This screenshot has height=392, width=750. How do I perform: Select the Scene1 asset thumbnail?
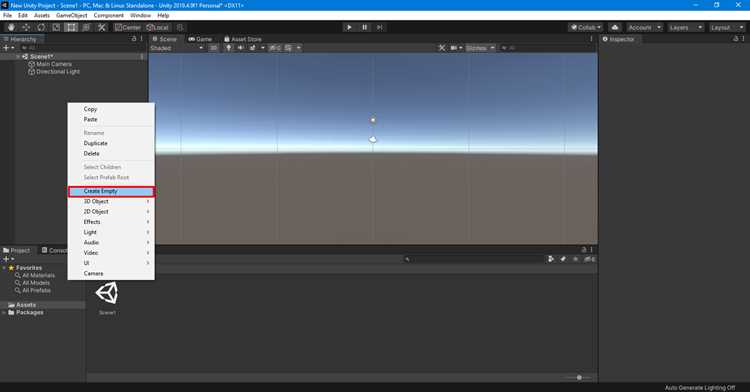tap(107, 297)
